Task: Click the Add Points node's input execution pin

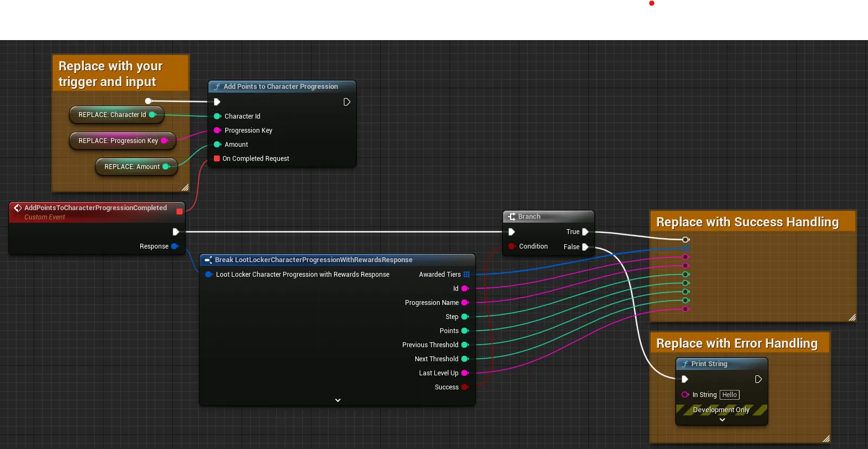Action: click(217, 102)
